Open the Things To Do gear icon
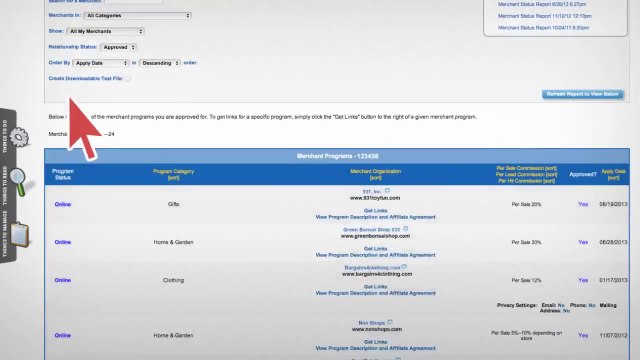The image size is (640, 360). pyautogui.click(x=19, y=137)
